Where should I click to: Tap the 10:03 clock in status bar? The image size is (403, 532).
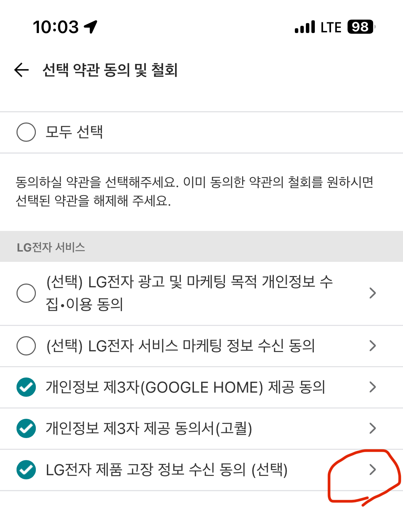[x=56, y=27]
